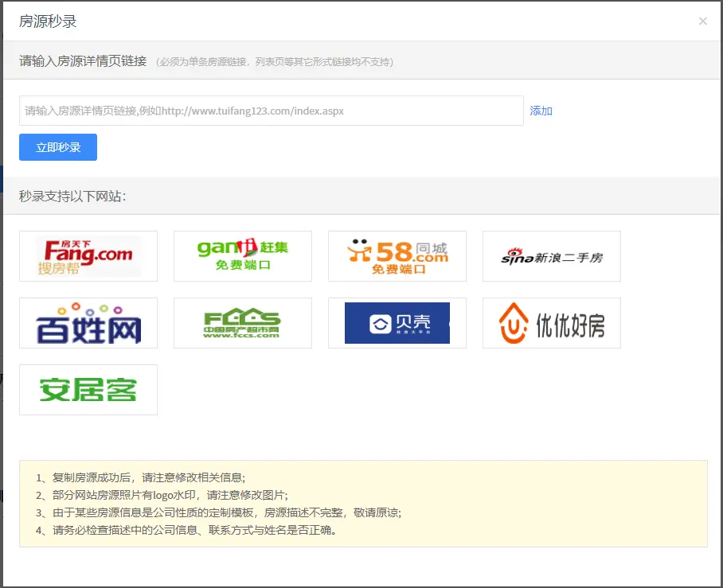Click note 3 about 定制模板
This screenshot has width=723, height=588.
pyautogui.click(x=218, y=512)
